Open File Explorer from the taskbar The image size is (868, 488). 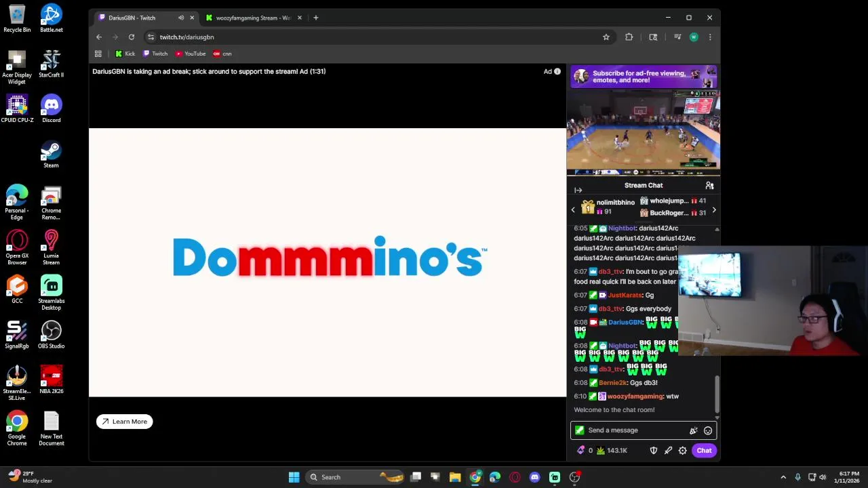pyautogui.click(x=455, y=477)
